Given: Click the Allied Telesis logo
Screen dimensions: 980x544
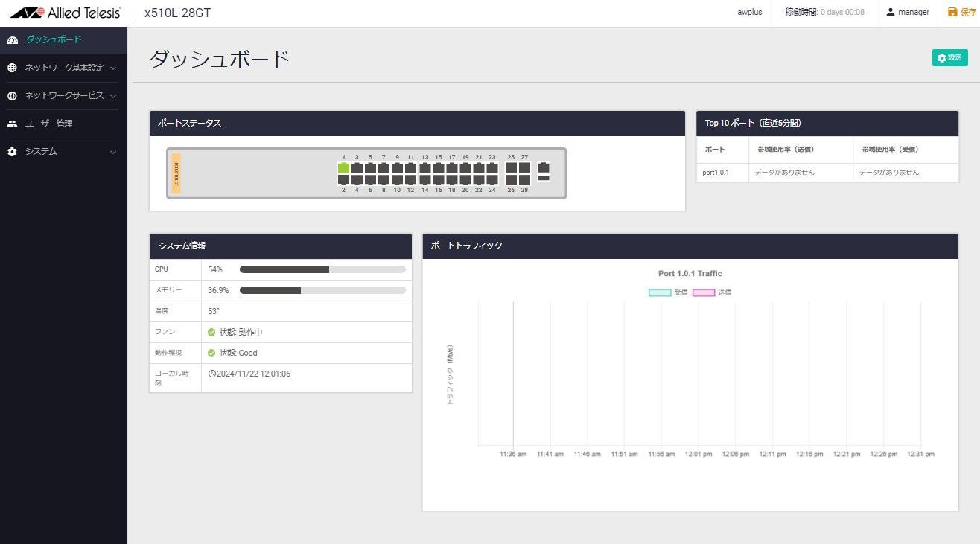Looking at the screenshot, I should click(x=66, y=12).
